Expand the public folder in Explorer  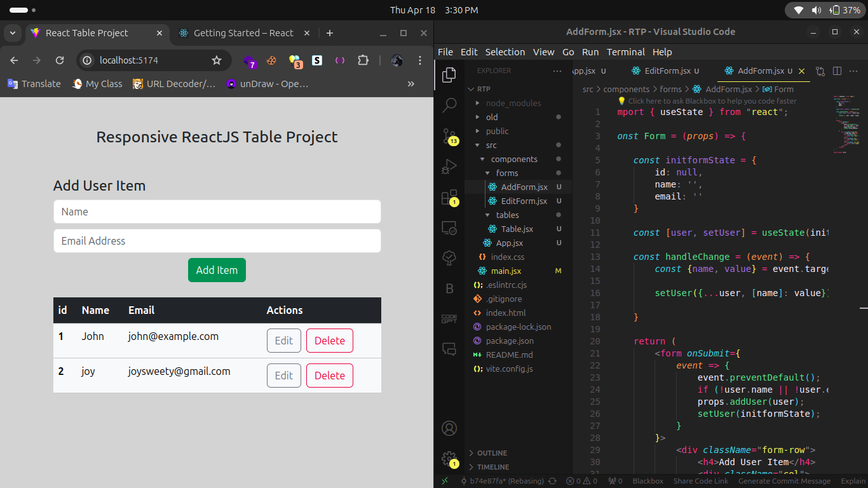tap(478, 131)
